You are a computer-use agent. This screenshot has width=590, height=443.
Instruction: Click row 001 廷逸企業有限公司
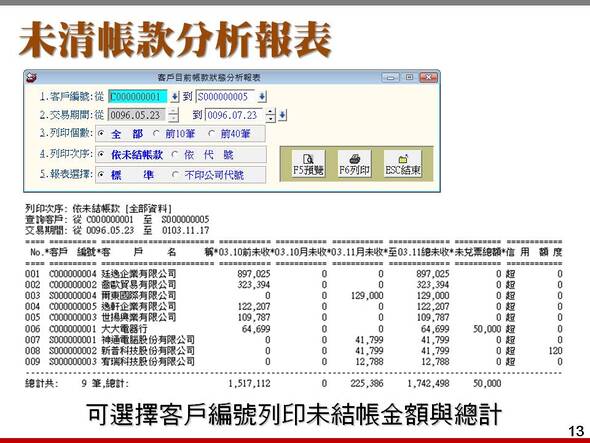click(x=293, y=274)
